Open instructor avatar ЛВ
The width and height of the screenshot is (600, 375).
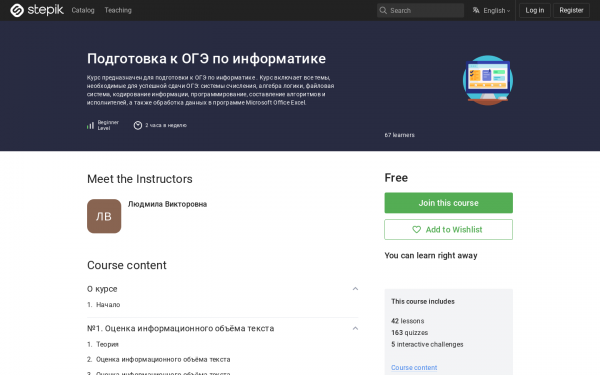click(104, 216)
